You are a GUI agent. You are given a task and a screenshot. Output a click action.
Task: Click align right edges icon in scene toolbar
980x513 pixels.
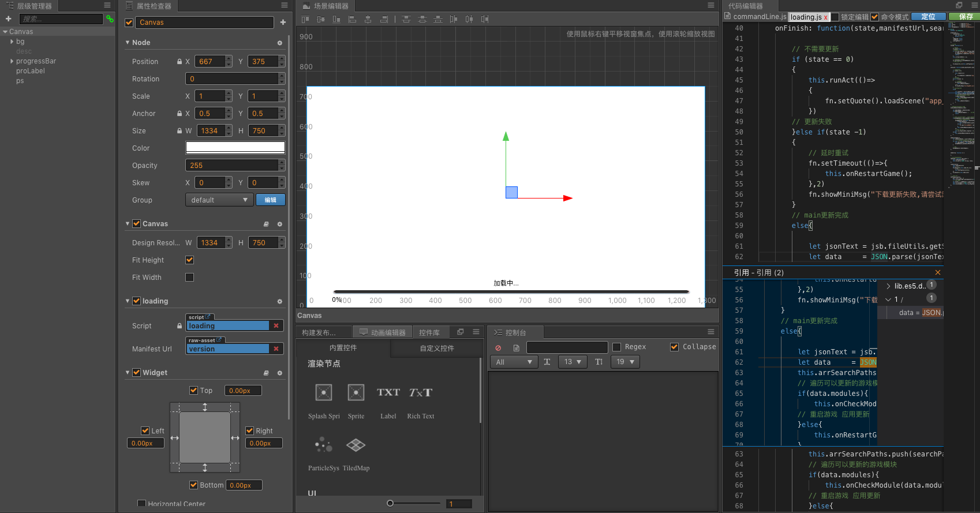coord(384,19)
